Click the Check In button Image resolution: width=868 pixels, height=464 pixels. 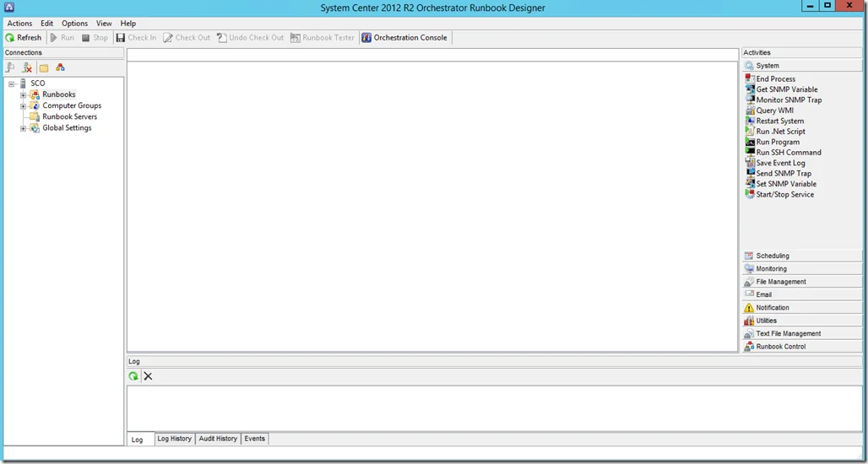pos(136,38)
